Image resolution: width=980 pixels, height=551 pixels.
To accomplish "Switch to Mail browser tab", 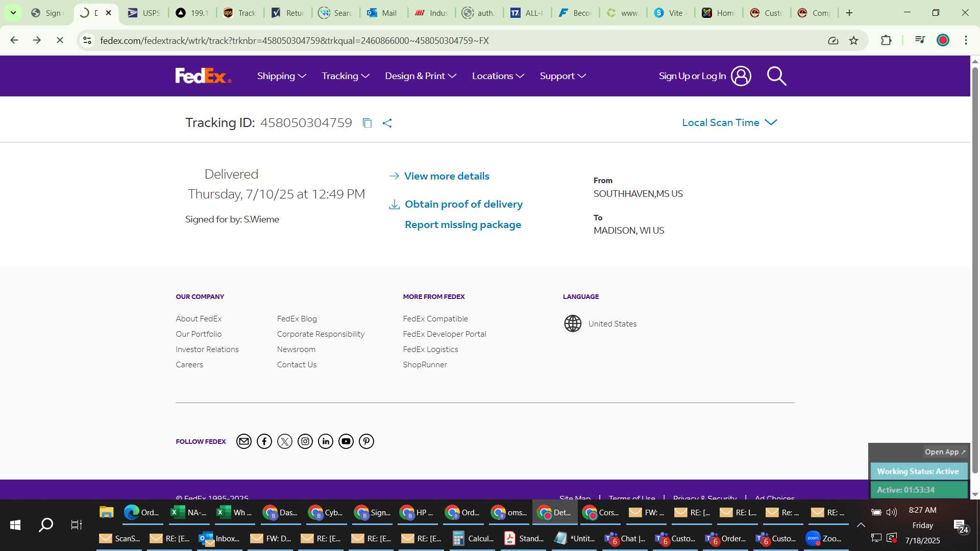I will pos(383,13).
